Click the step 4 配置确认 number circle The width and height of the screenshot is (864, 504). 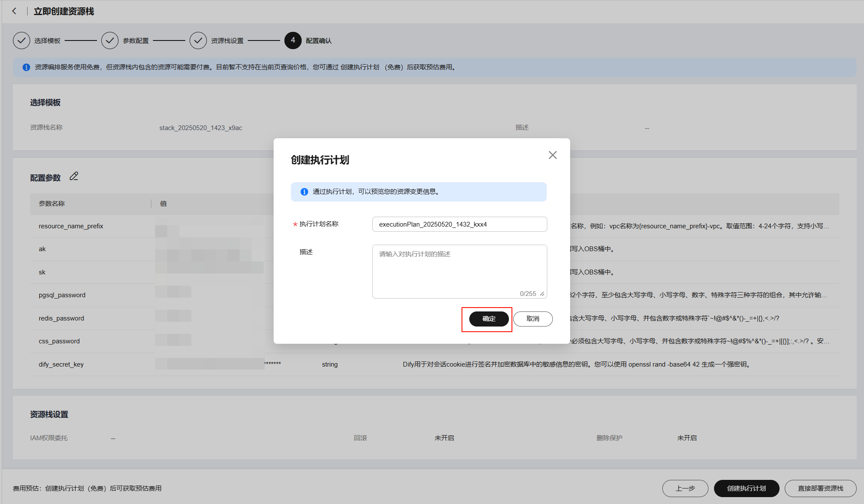click(x=293, y=40)
